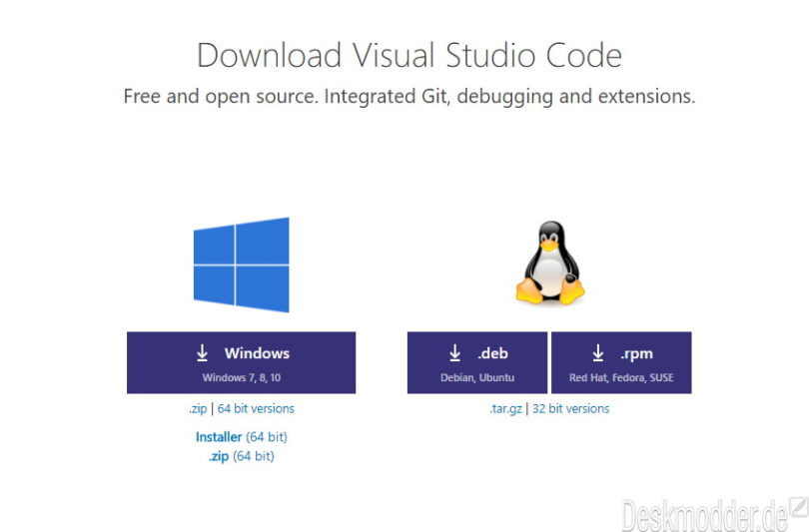Viewport: 809px width, 532px height.
Task: Click the Linux Tux penguin logo
Action: coord(548,264)
